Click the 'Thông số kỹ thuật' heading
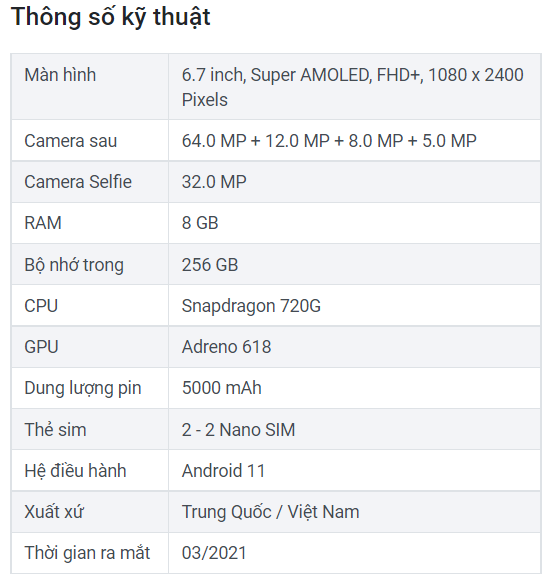The height and width of the screenshot is (584, 553). (x=111, y=18)
